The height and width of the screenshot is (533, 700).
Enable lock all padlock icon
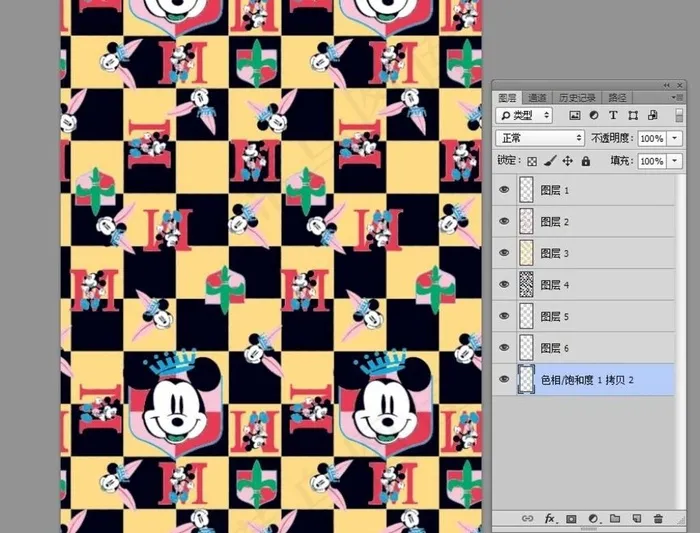[586, 161]
